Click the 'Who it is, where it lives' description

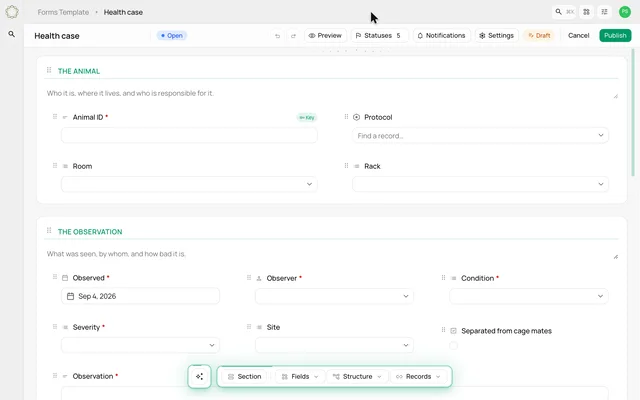point(130,93)
